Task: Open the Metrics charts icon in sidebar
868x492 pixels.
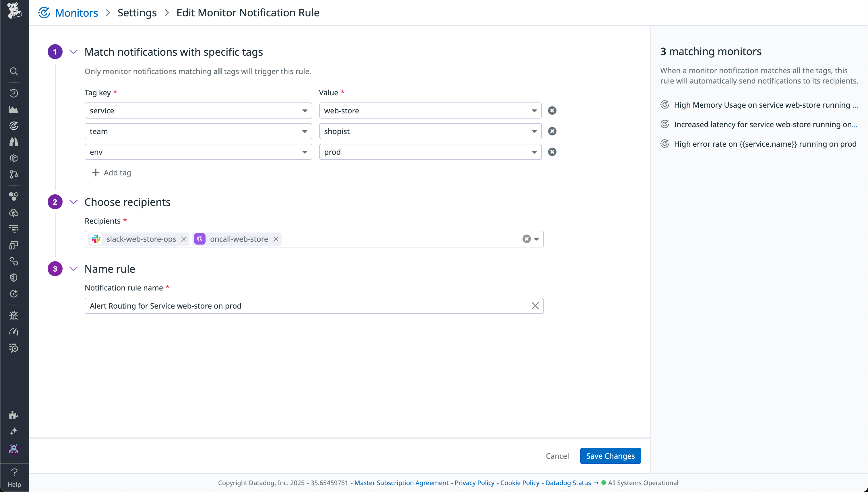Action: coord(14,109)
